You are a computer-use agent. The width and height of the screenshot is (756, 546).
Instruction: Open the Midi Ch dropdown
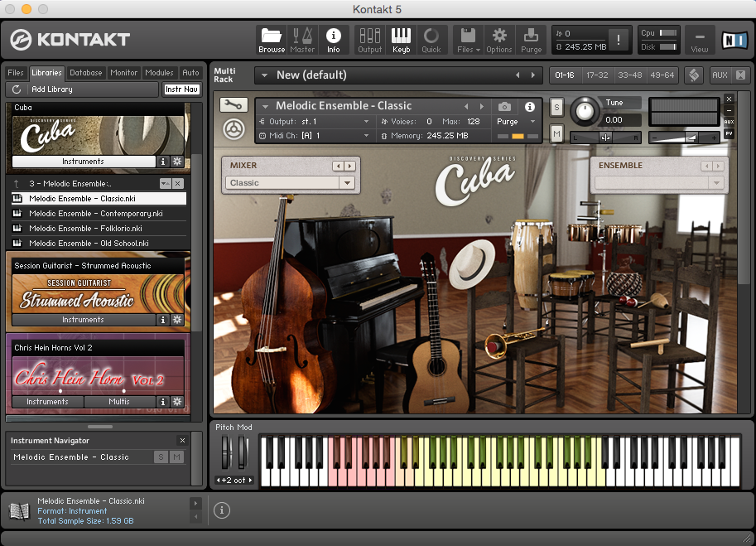(367, 136)
